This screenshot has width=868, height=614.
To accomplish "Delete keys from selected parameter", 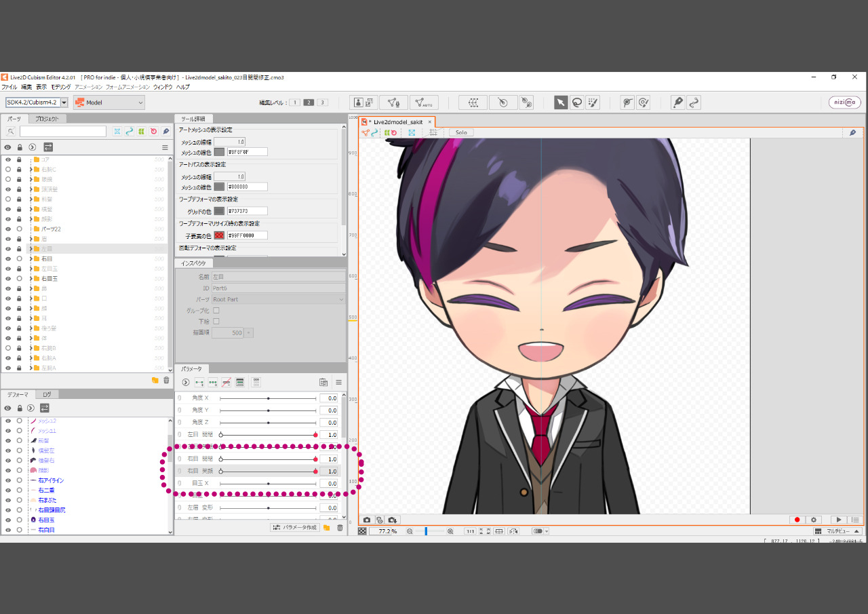I will (226, 383).
